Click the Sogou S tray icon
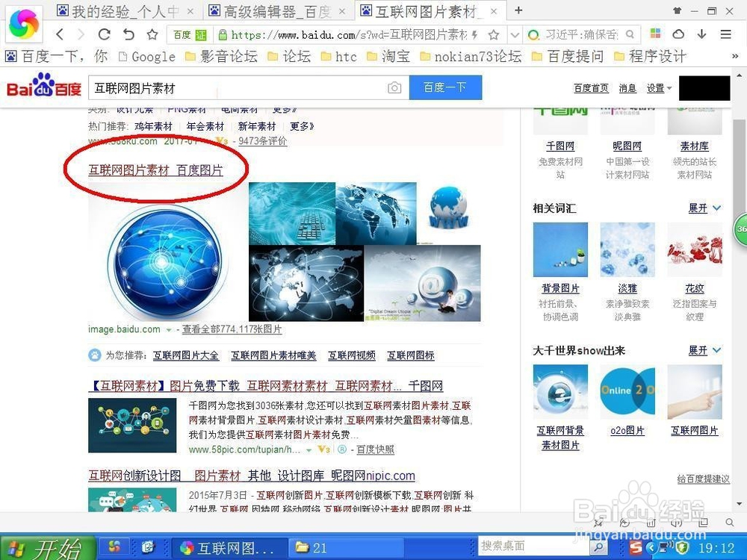The height and width of the screenshot is (560, 747). click(636, 547)
